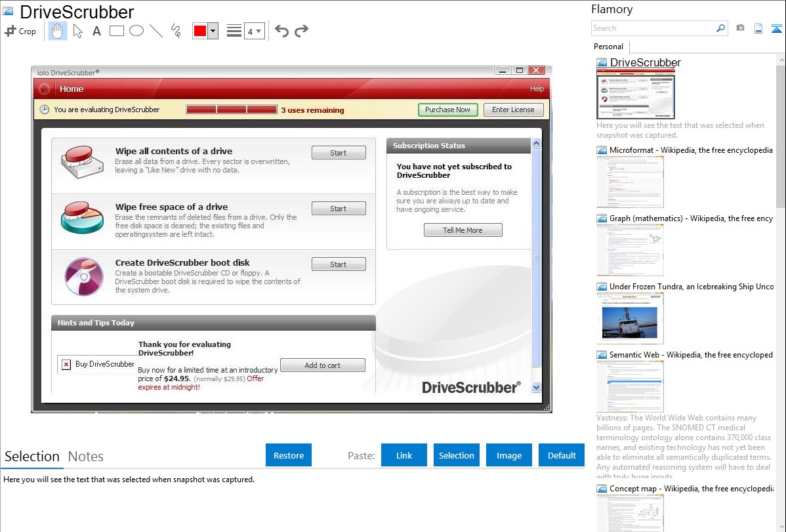786x532 pixels.
Task: Click the Semantic Web entry title
Action: tap(692, 355)
